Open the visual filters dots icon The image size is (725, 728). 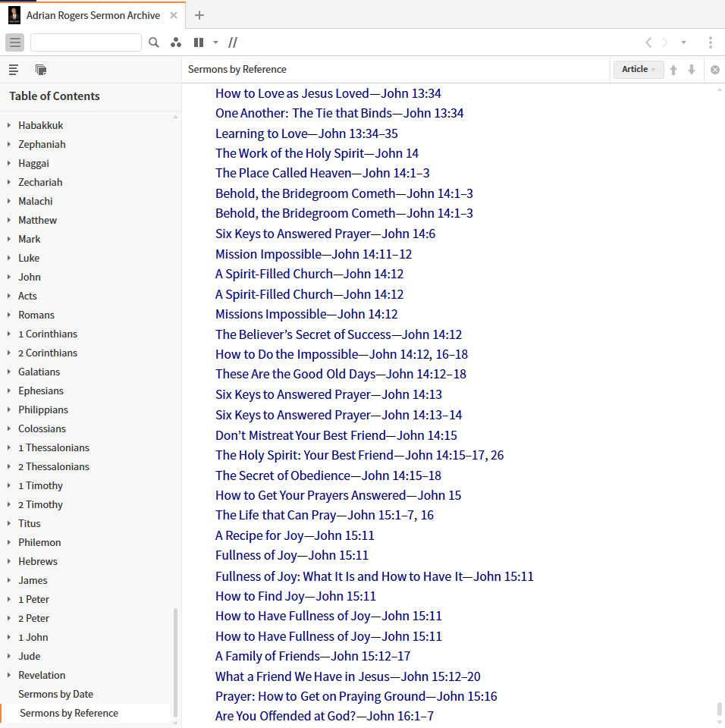pyautogui.click(x=176, y=42)
